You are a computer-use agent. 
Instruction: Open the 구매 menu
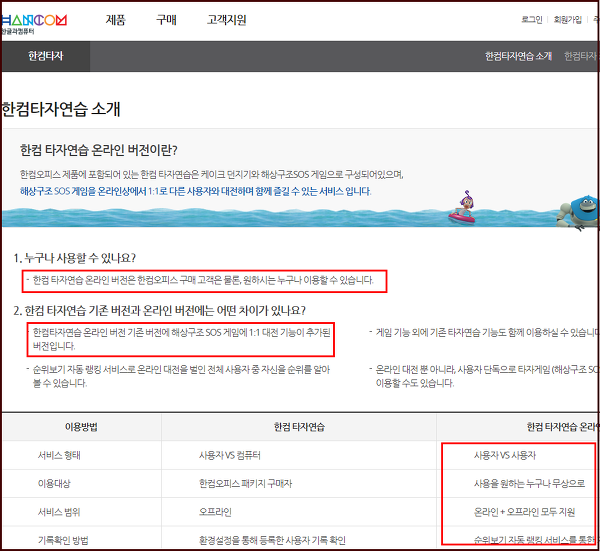pos(166,20)
